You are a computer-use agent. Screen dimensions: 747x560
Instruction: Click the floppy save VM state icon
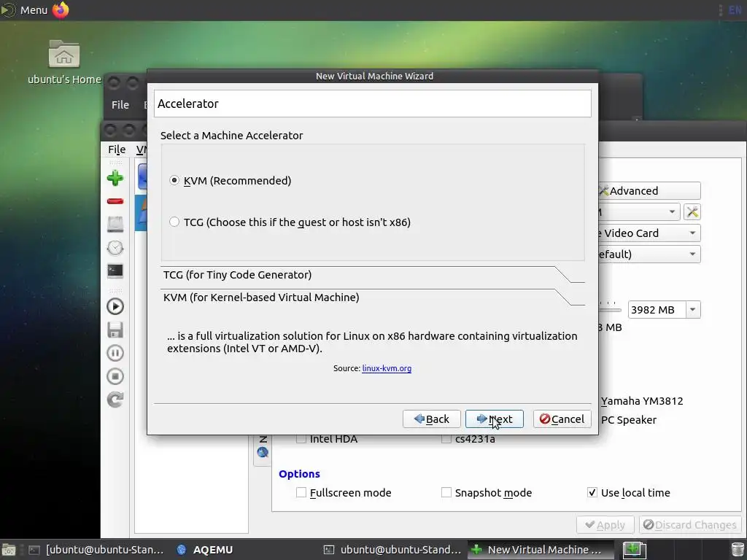[x=115, y=330]
